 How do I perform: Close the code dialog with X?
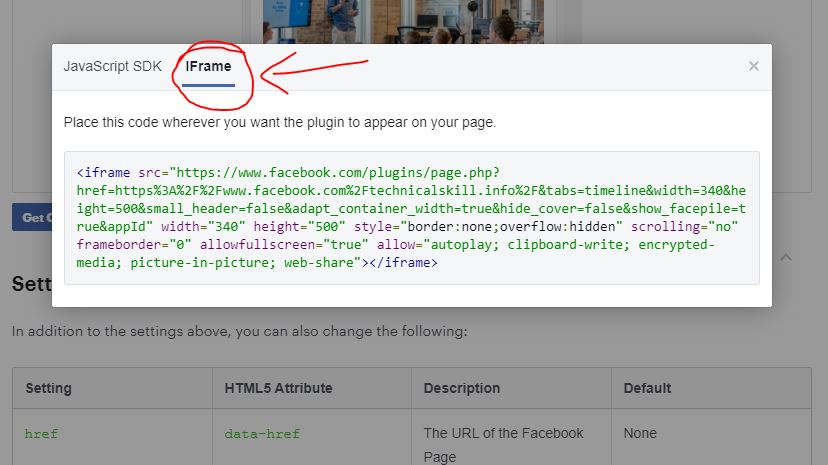pos(754,66)
